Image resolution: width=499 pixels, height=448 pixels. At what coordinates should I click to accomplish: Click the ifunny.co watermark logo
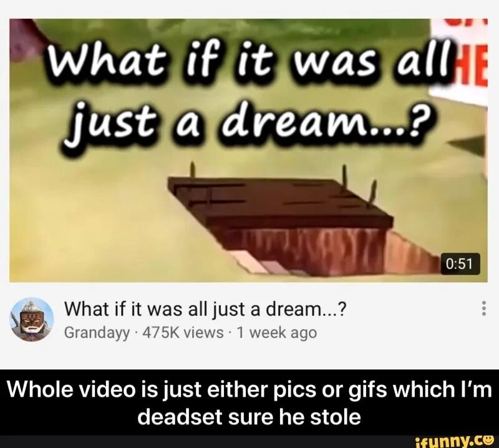pos(456,441)
